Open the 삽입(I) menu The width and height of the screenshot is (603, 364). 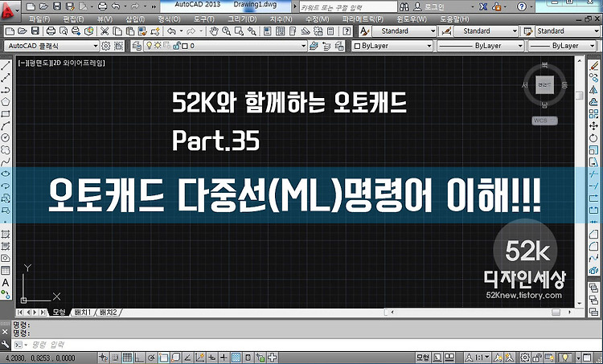coord(135,19)
